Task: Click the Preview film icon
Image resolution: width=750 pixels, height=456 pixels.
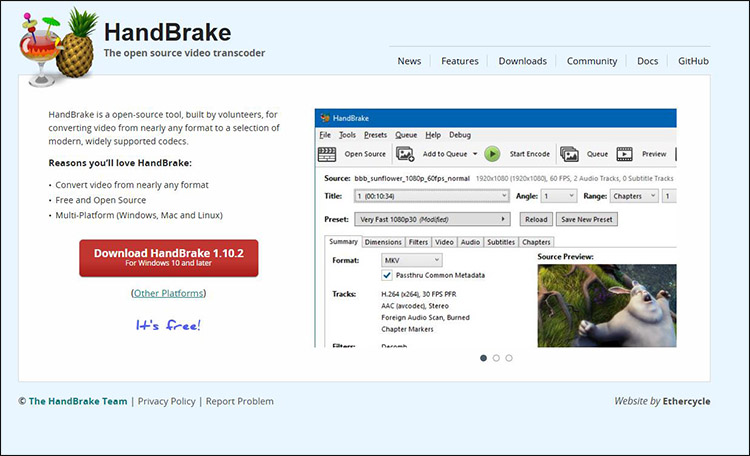Action: tap(625, 154)
